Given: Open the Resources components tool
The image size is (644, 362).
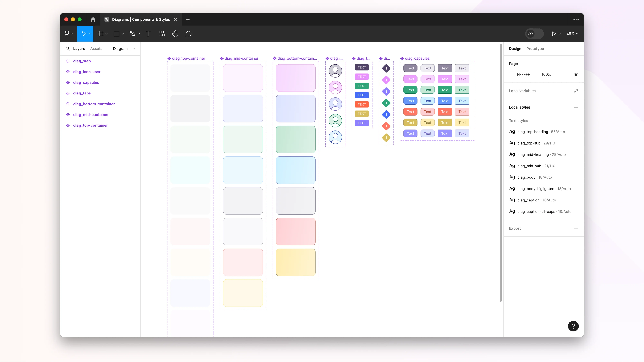Looking at the screenshot, I should click(162, 34).
